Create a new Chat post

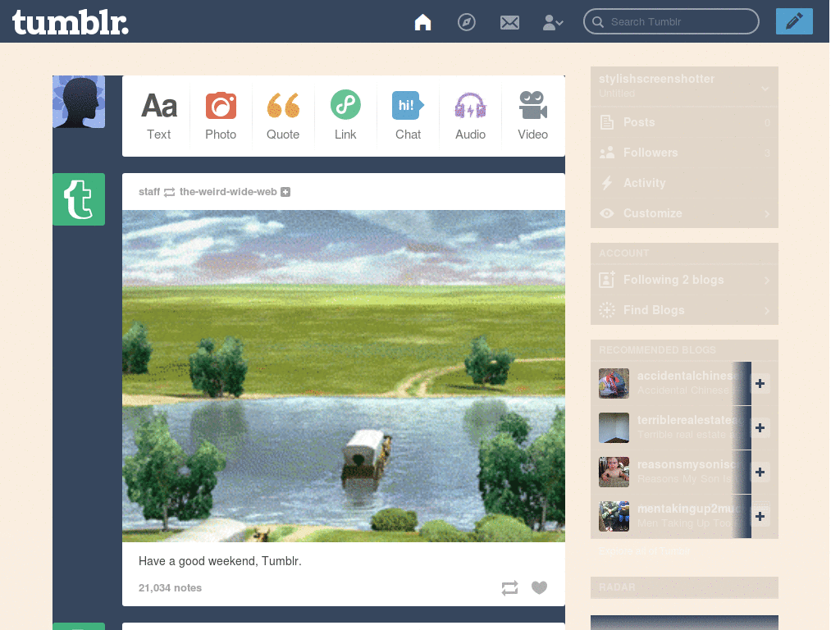[408, 116]
